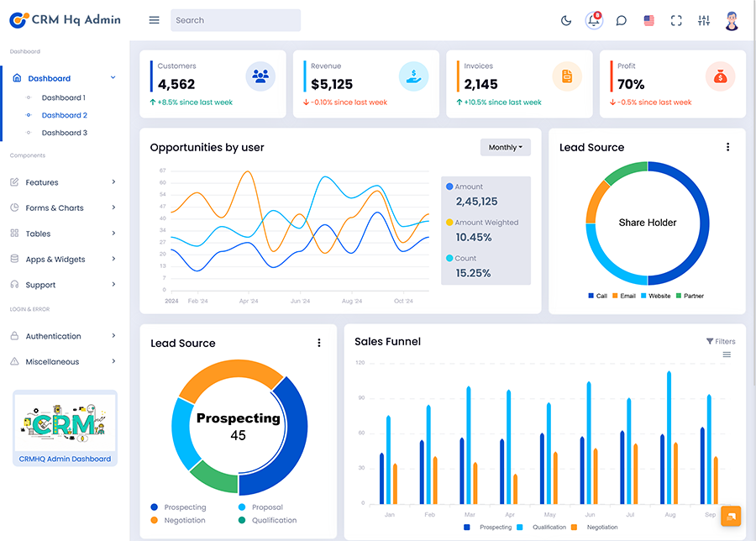Viewport: 756px width, 541px height.
Task: Expand the Tables submenu chevron
Action: 113,233
